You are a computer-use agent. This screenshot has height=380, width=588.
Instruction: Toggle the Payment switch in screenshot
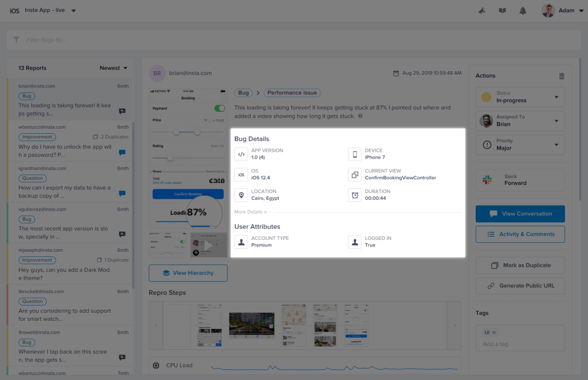coord(219,109)
